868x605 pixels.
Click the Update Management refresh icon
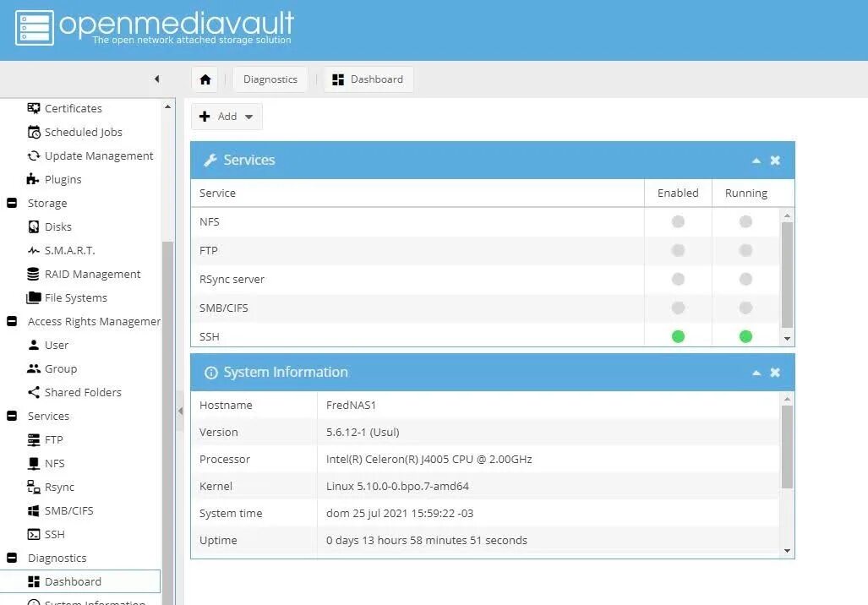click(x=34, y=155)
